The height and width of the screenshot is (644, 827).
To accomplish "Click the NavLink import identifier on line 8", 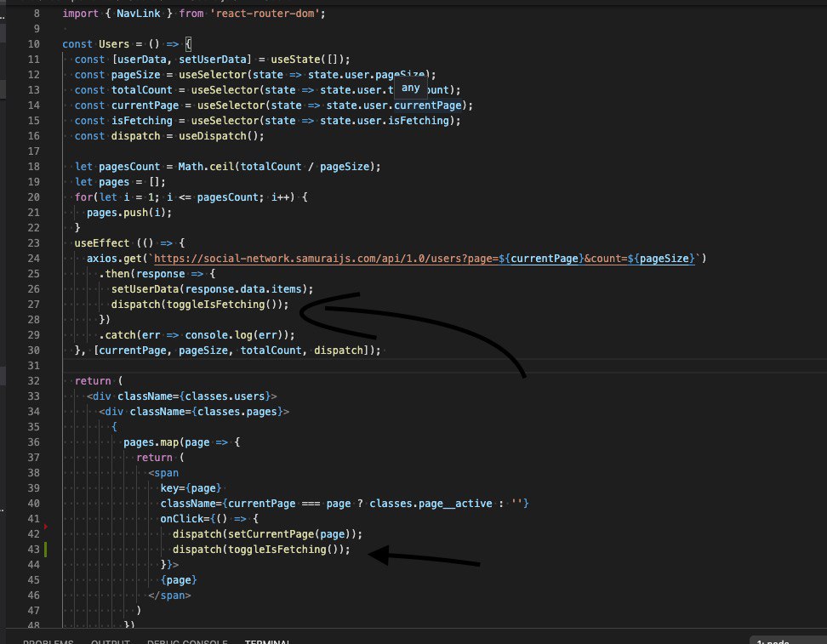I will 138,14.
